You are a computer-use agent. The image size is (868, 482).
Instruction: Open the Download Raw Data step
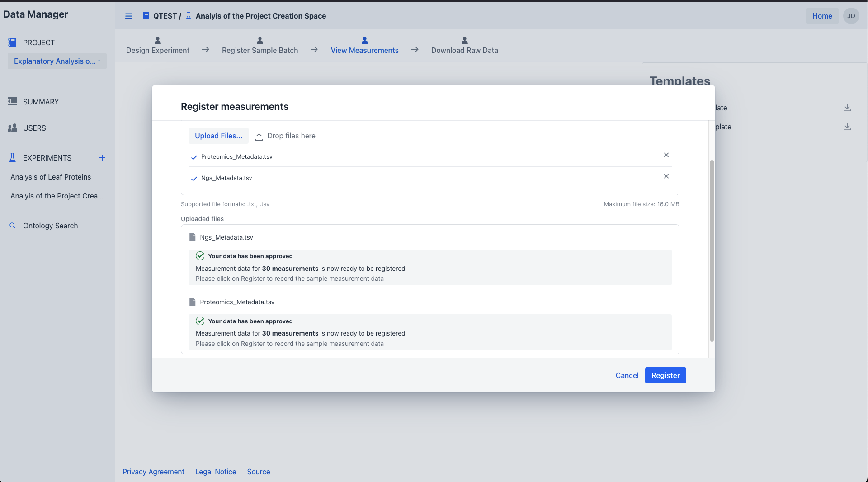(x=464, y=46)
